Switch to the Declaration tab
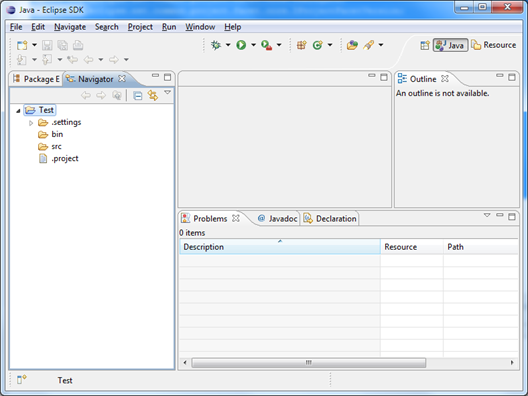The width and height of the screenshot is (528, 396). (330, 219)
